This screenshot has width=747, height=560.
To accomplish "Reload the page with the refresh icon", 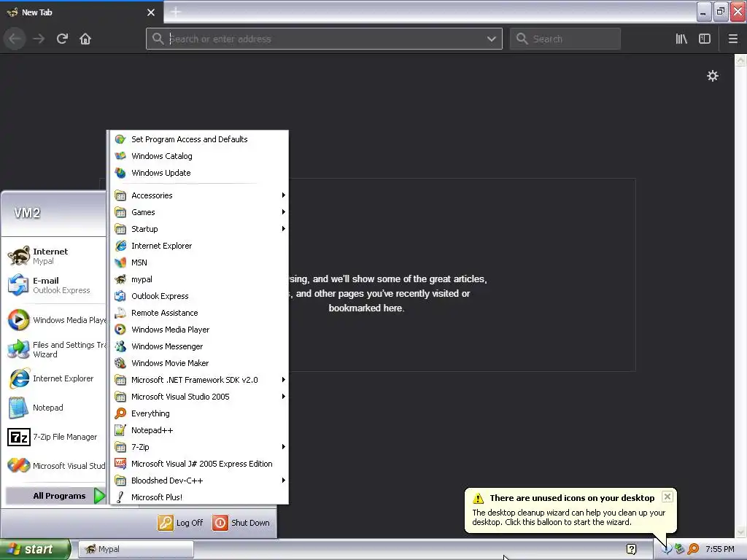I will [x=62, y=39].
